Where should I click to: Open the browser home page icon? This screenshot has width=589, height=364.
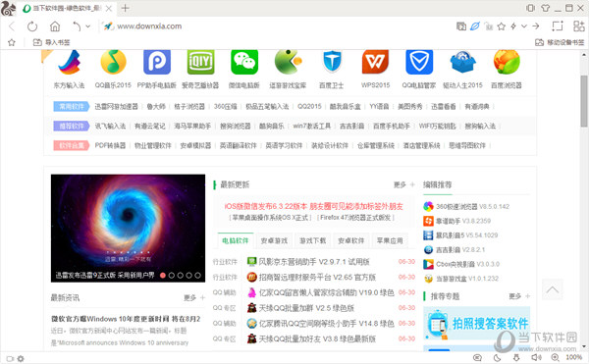click(x=55, y=26)
